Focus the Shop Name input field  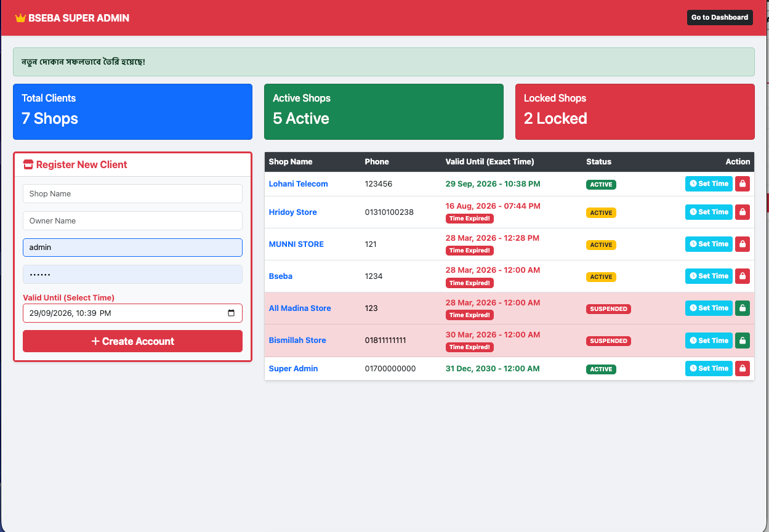[132, 193]
